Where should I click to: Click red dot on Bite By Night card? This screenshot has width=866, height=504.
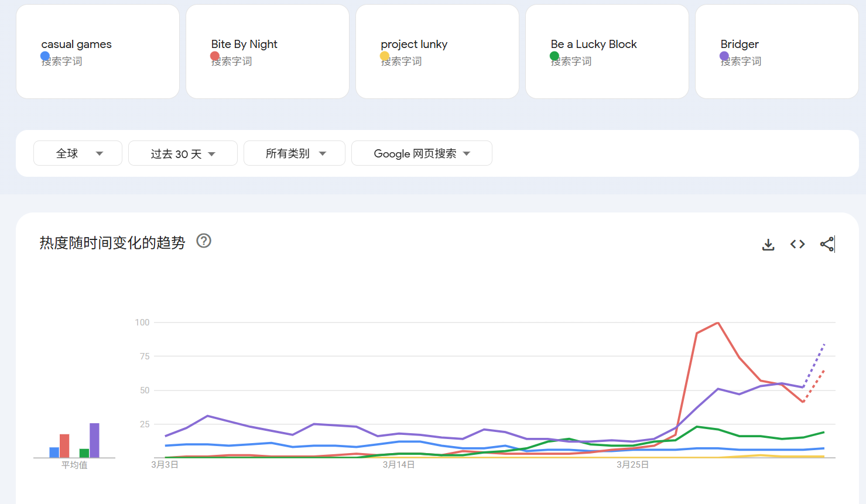(215, 56)
